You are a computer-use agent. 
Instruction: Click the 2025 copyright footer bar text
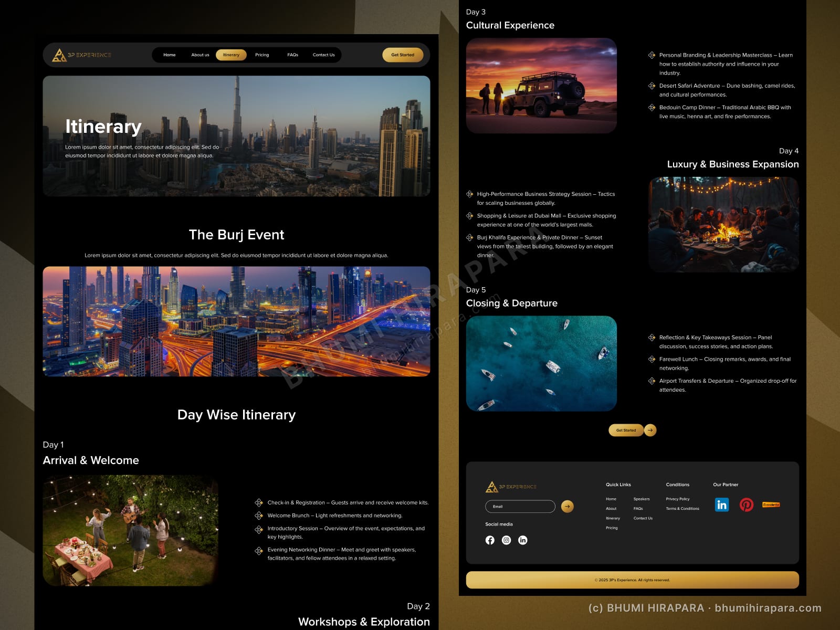(632, 580)
